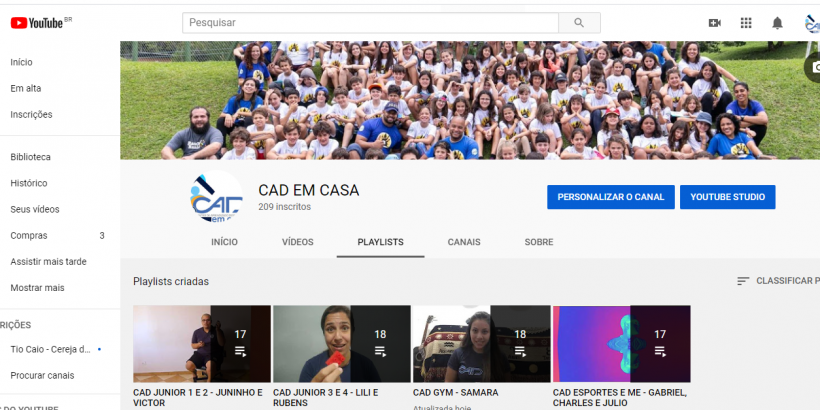Go to Inscrições in the sidebar

[31, 114]
